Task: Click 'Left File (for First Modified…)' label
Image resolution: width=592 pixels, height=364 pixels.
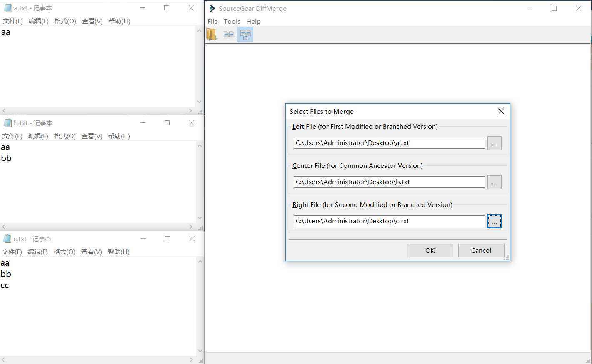Action: tap(365, 126)
